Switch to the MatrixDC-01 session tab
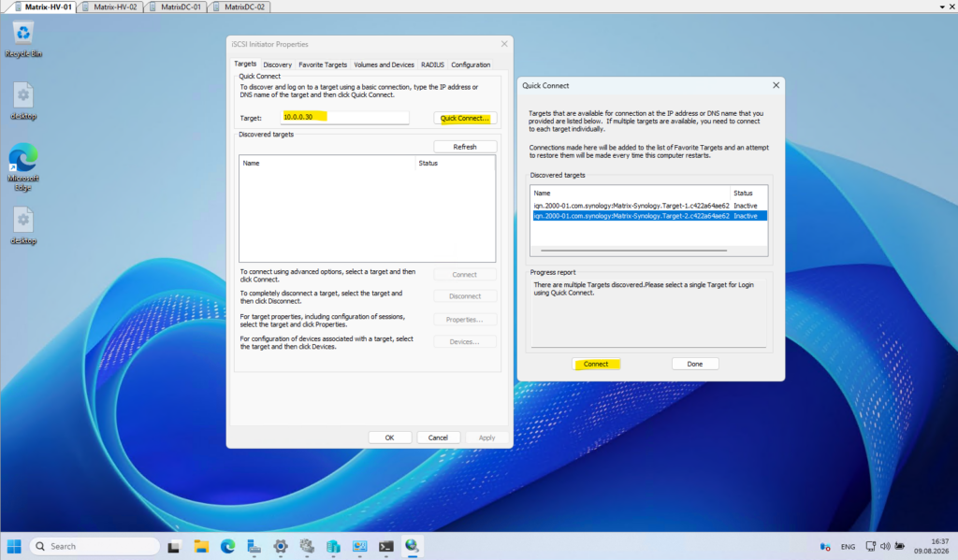 [x=176, y=7]
